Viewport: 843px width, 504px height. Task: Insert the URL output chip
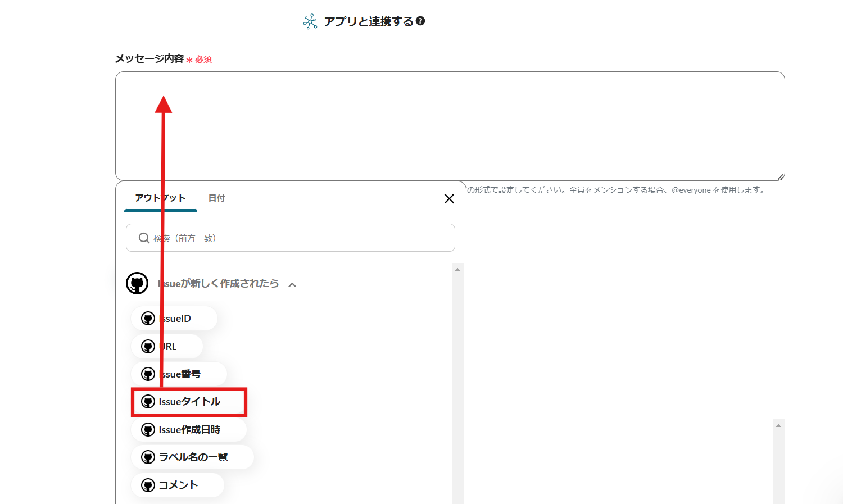point(167,346)
